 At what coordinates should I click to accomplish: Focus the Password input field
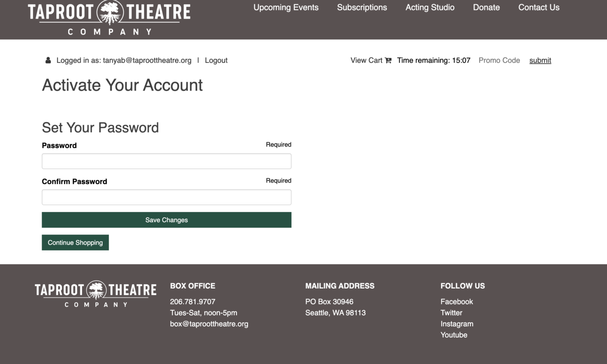[x=166, y=161]
